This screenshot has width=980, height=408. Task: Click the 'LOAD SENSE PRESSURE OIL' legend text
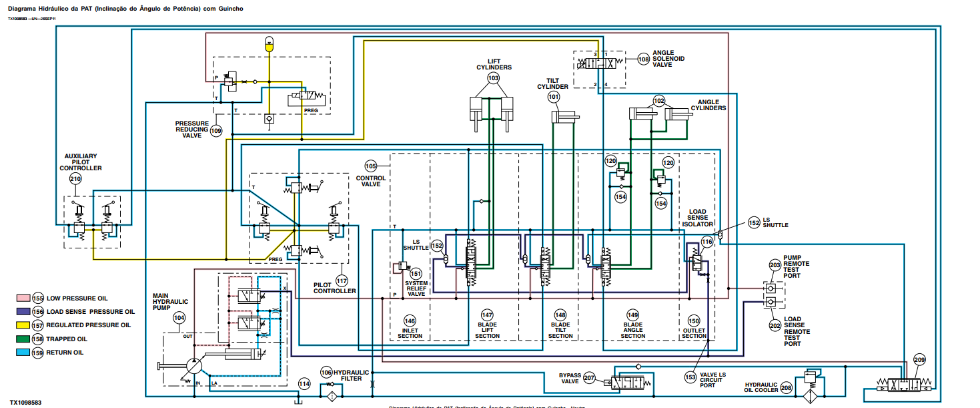coord(90,312)
